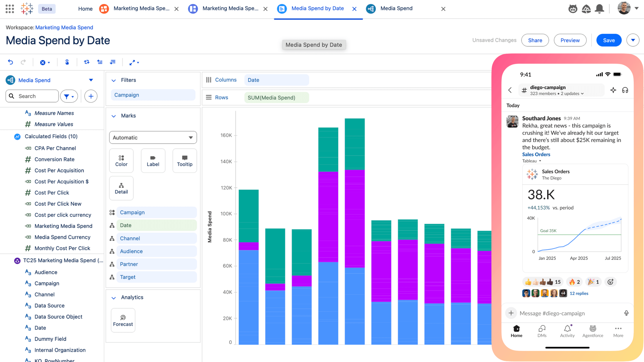Toggle the touch selection mode icon
The height and width of the screenshot is (362, 644).
click(67, 62)
